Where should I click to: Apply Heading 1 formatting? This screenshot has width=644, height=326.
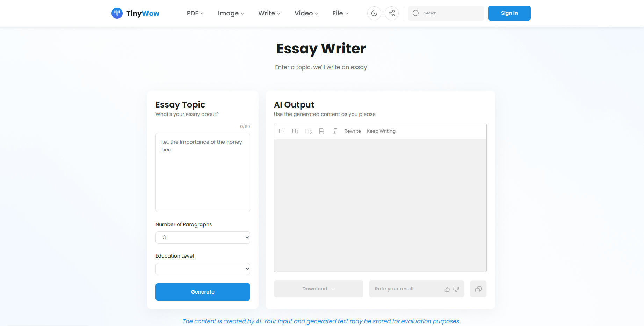(x=282, y=131)
